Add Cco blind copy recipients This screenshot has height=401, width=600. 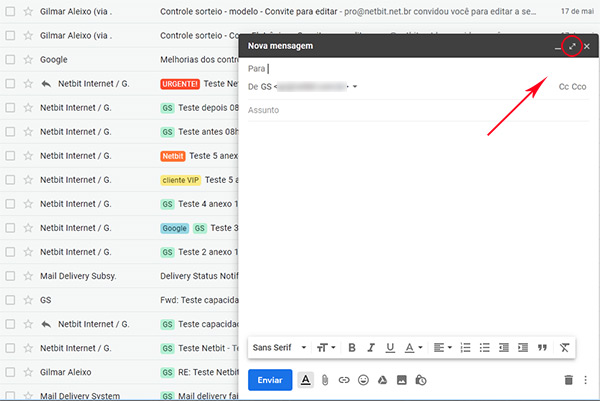pyautogui.click(x=579, y=87)
